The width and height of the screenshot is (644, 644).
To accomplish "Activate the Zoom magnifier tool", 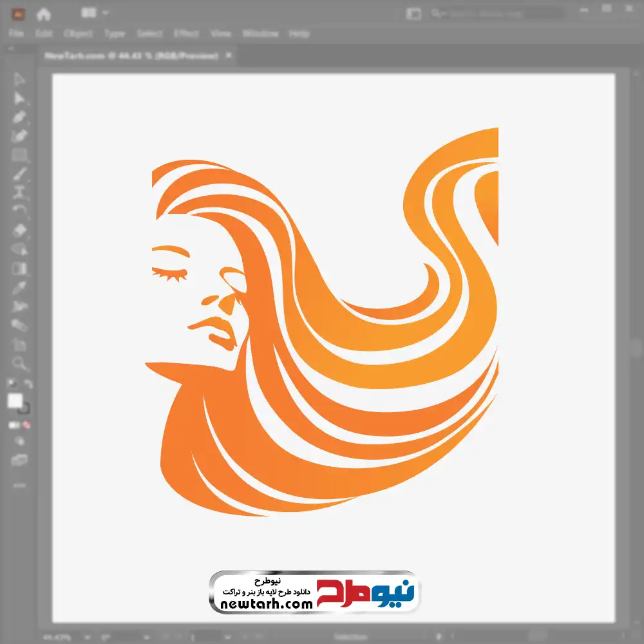I will click(x=20, y=363).
